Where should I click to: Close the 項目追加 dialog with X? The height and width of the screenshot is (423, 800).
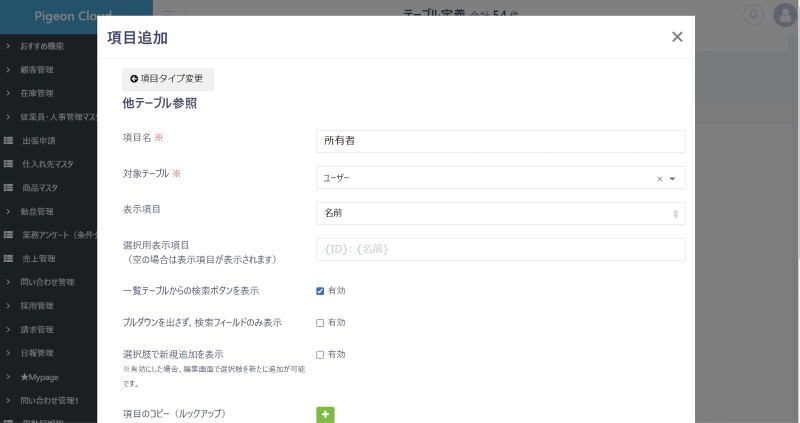[x=677, y=37]
